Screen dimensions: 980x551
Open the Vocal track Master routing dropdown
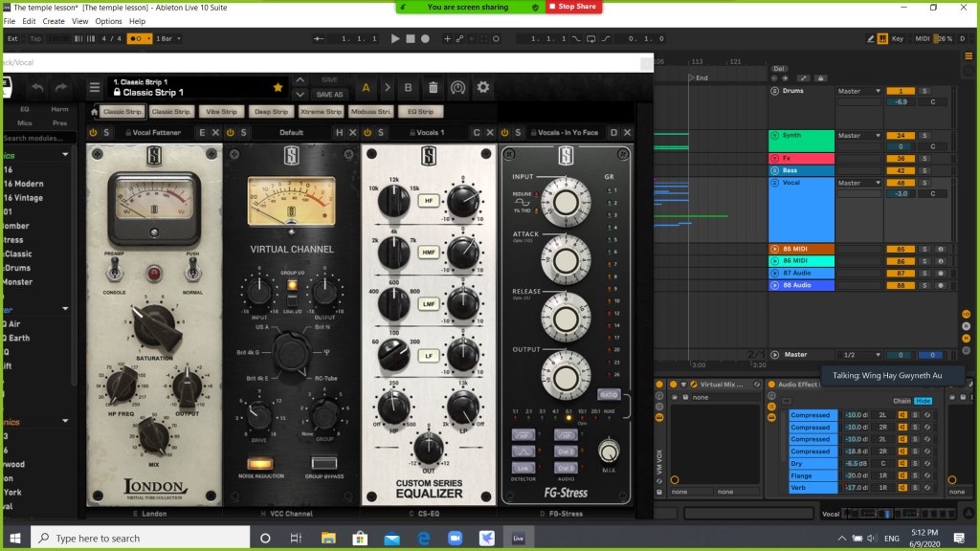tap(858, 183)
